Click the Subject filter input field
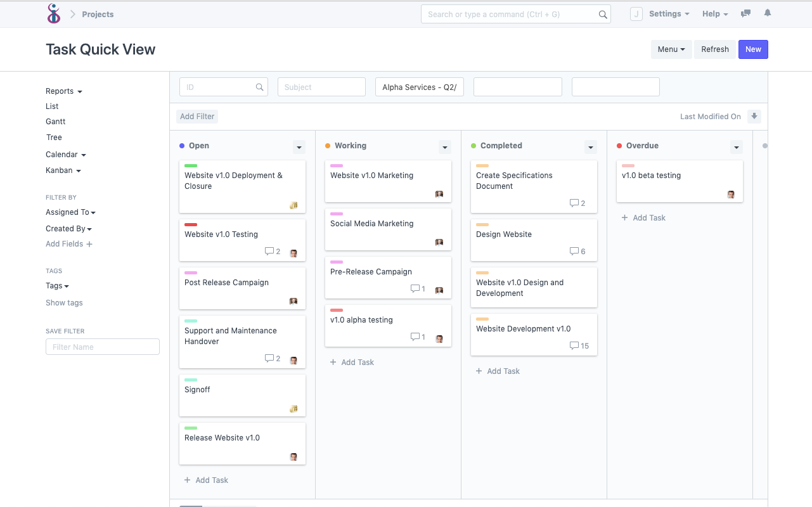Viewport: 812px width, 507px height. point(321,87)
